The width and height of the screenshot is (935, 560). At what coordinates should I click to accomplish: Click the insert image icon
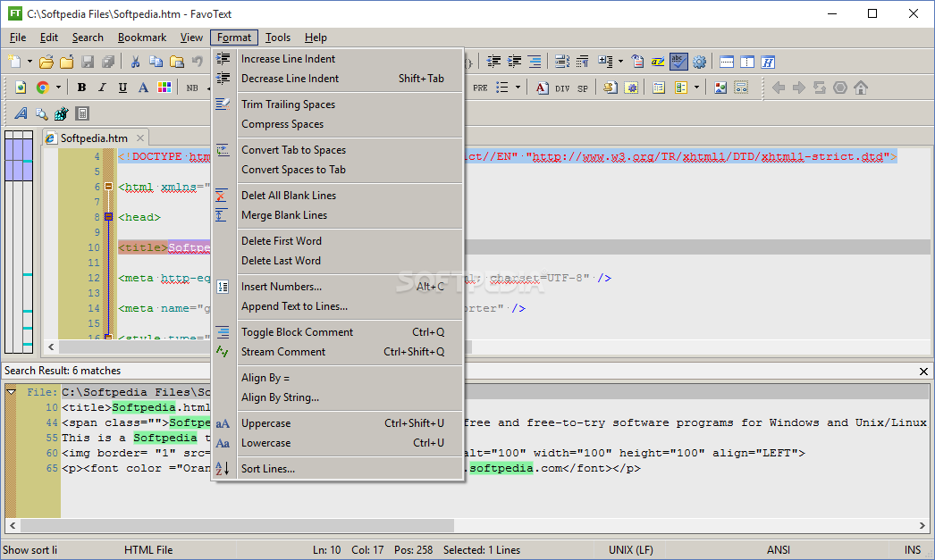[x=720, y=88]
